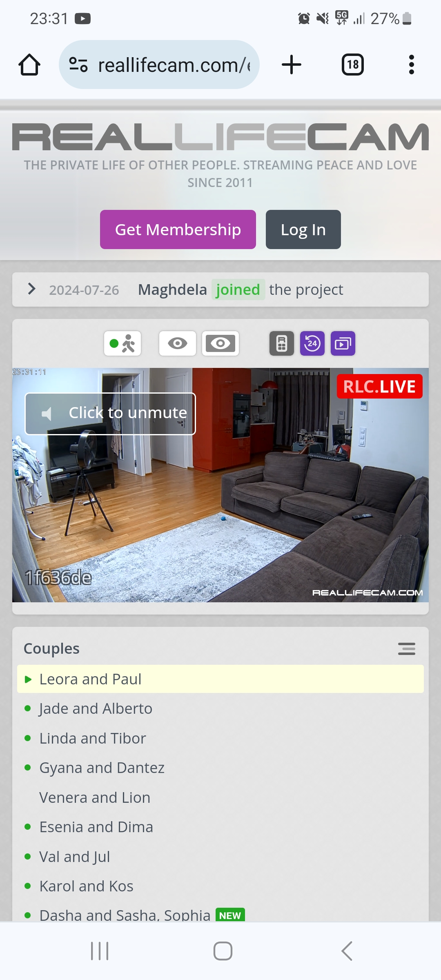Tap the browser home icon
Viewport: 441px width, 980px height.
tap(29, 65)
